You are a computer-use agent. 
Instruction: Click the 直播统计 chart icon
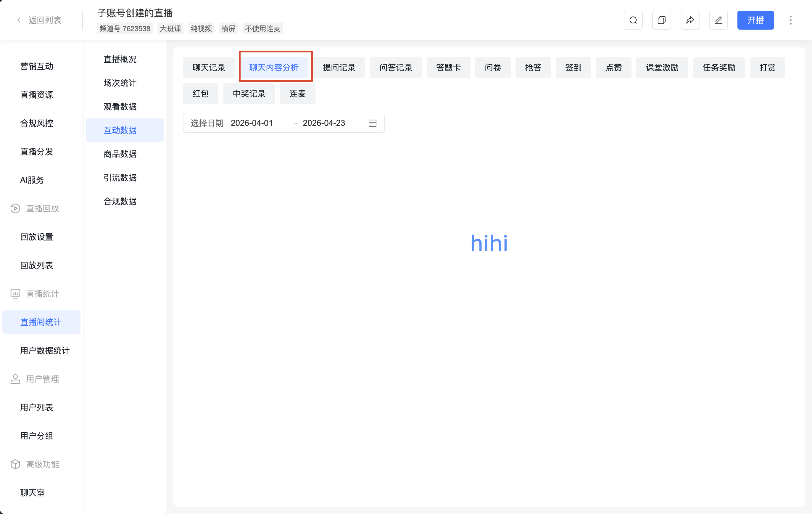(x=15, y=294)
